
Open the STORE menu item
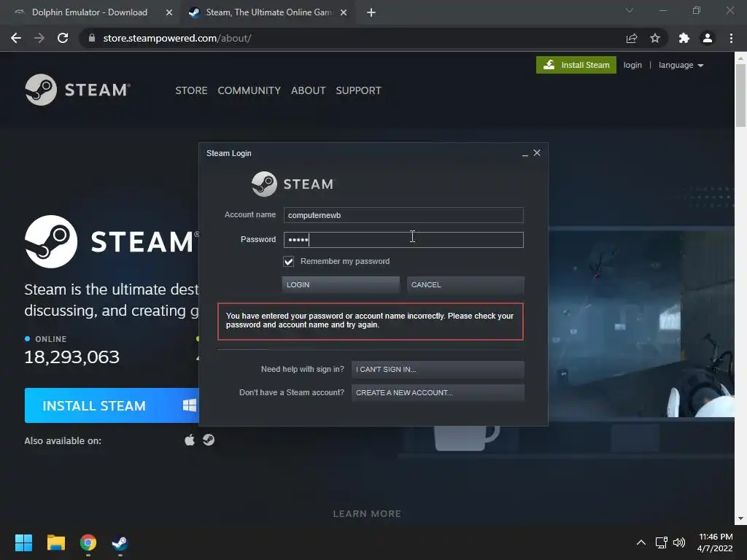coord(191,90)
